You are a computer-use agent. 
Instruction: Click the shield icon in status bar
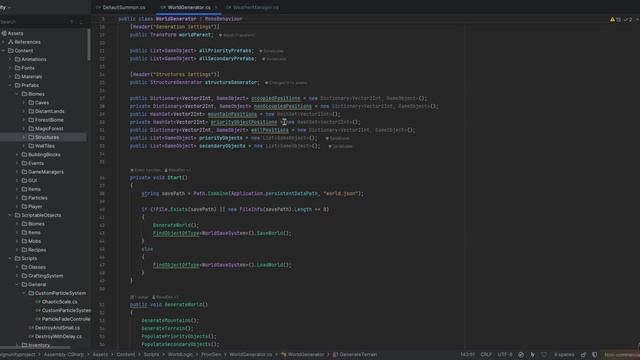coord(595,355)
